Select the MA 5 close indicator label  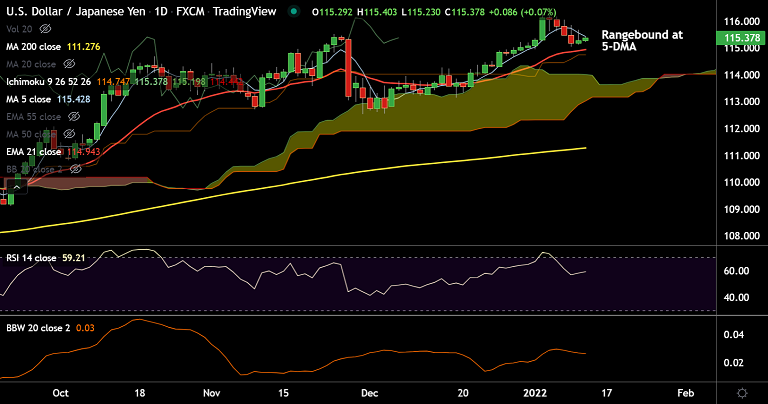click(28, 99)
